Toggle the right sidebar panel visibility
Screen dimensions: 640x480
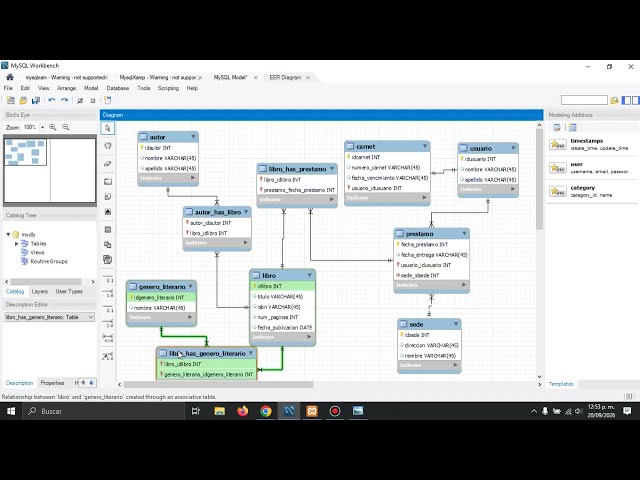(x=636, y=100)
